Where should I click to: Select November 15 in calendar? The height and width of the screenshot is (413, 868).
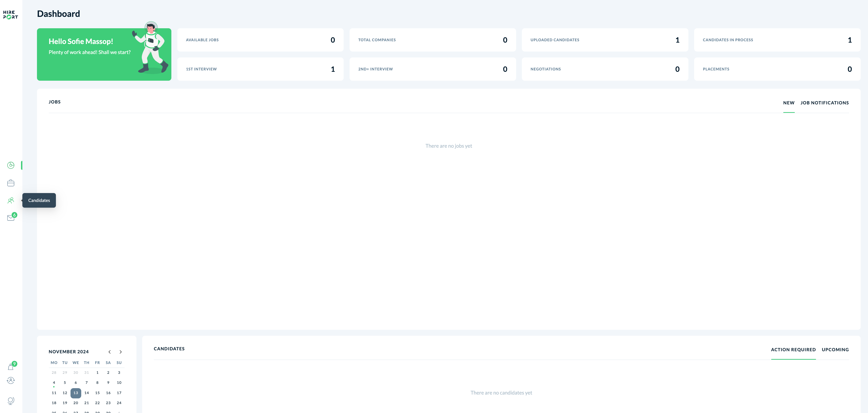97,393
